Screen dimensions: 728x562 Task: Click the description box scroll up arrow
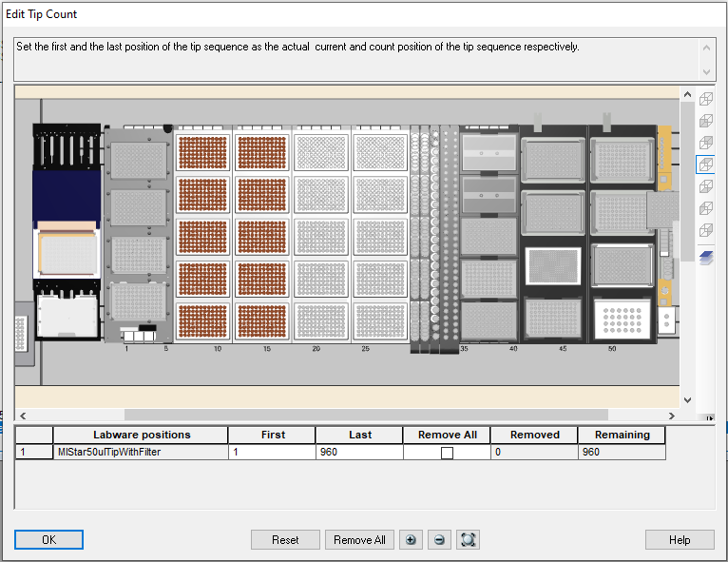[x=706, y=48]
